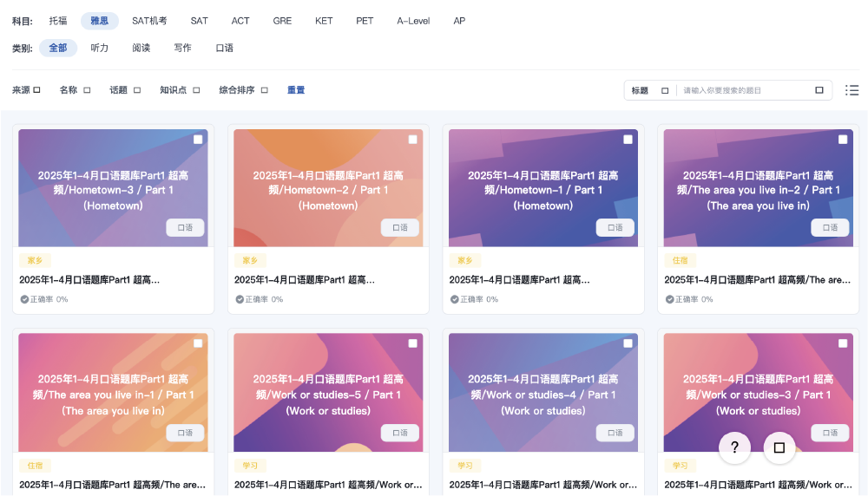Select checkbox on The area you live in-2 card
Image resolution: width=868 pixels, height=496 pixels.
tap(843, 139)
